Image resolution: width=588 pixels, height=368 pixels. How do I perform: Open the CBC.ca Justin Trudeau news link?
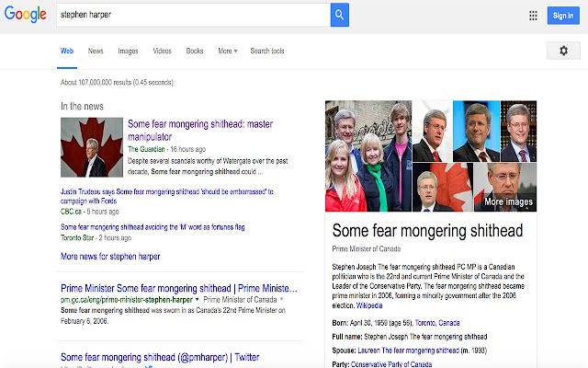(x=167, y=196)
